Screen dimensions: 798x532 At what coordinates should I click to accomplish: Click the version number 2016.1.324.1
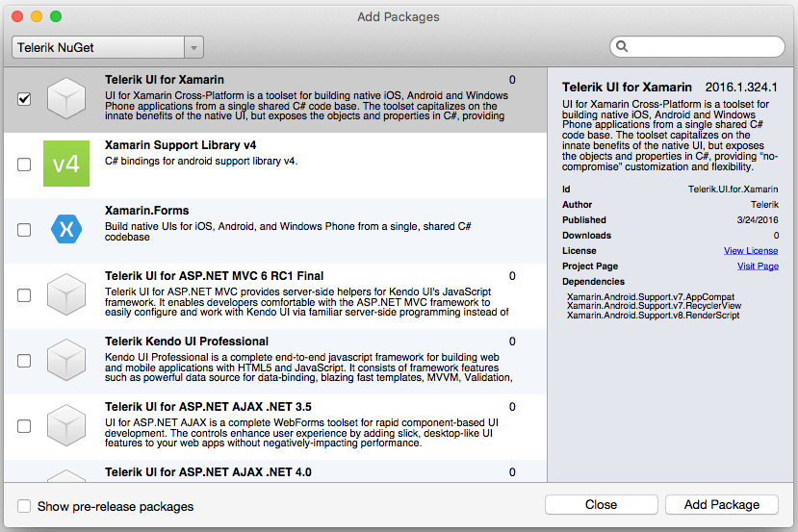[741, 87]
